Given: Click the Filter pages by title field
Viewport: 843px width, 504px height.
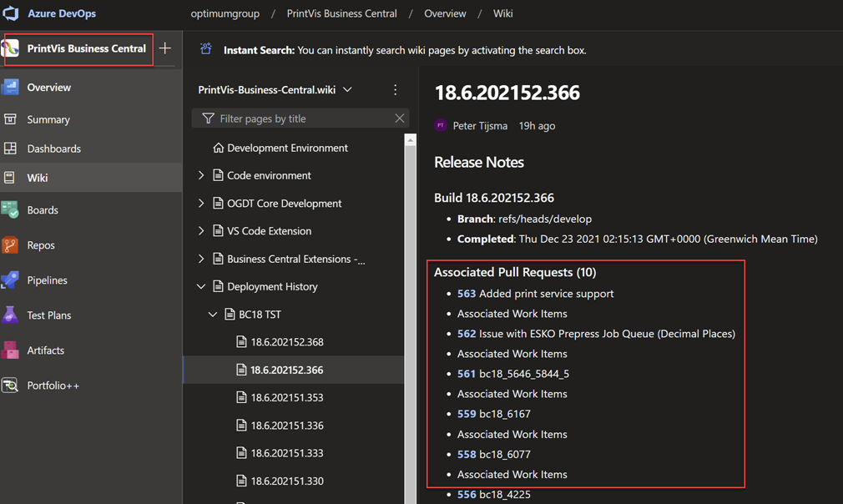Looking at the screenshot, I should 300,118.
